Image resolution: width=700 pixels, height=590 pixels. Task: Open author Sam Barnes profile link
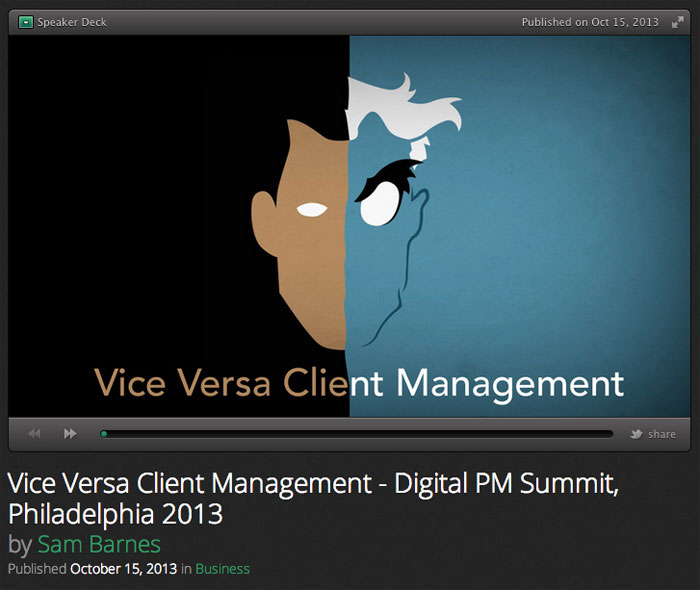pyautogui.click(x=99, y=544)
